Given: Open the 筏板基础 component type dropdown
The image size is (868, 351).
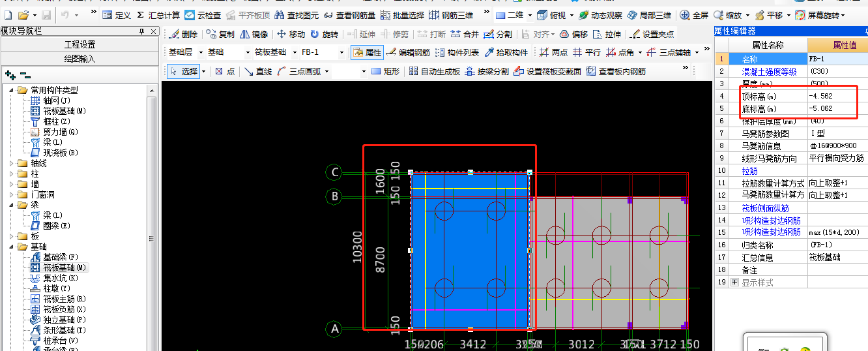Looking at the screenshot, I should point(294,53).
